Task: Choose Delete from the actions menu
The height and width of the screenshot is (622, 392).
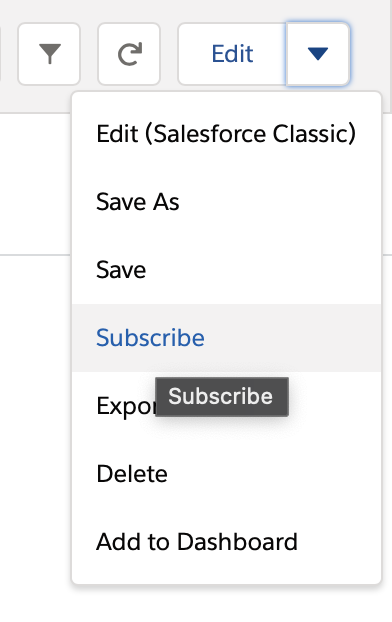Action: coord(226,474)
